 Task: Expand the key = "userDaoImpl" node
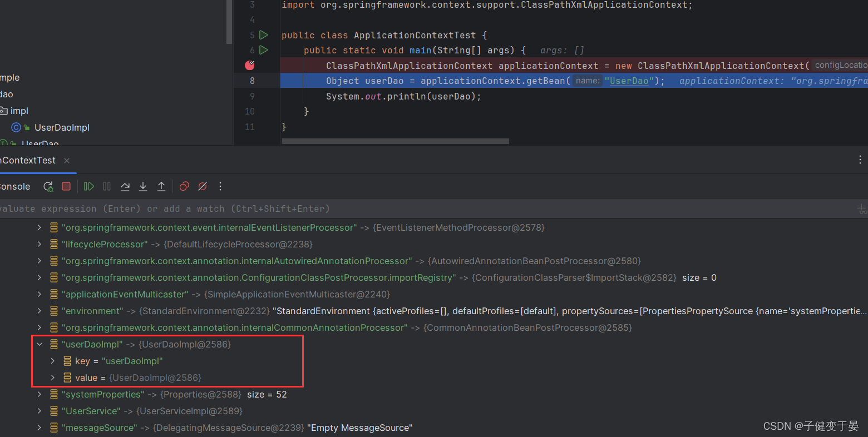[x=52, y=361]
